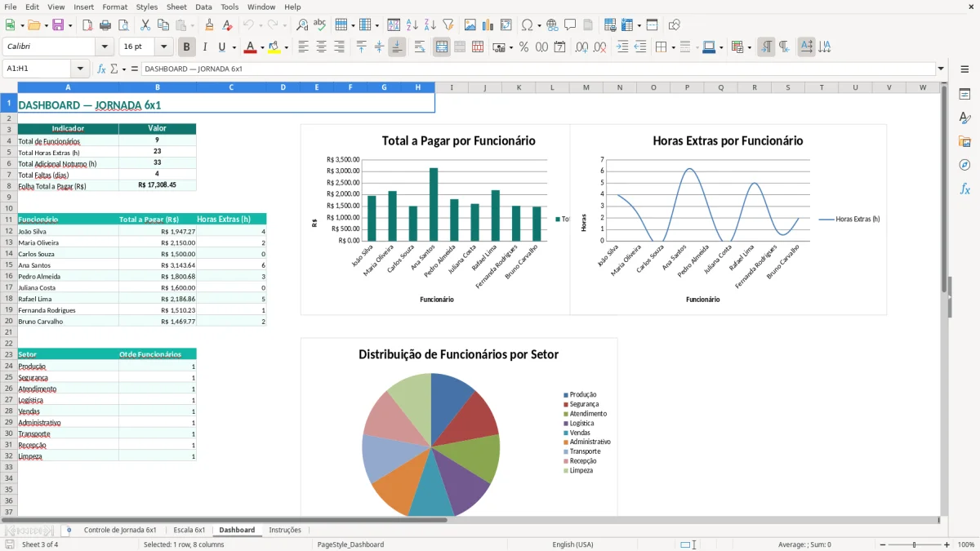Open sidebar Functions fx panel
The image size is (980, 551).
pos(964,189)
